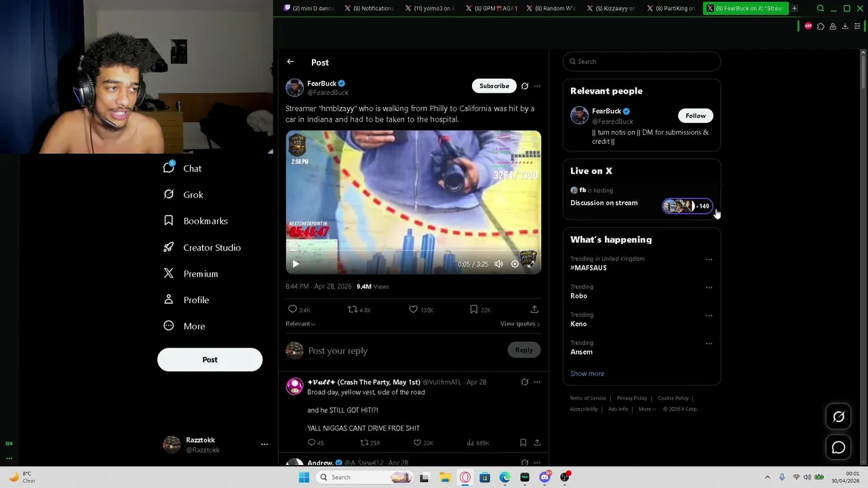Open floating Grok button

click(838, 417)
